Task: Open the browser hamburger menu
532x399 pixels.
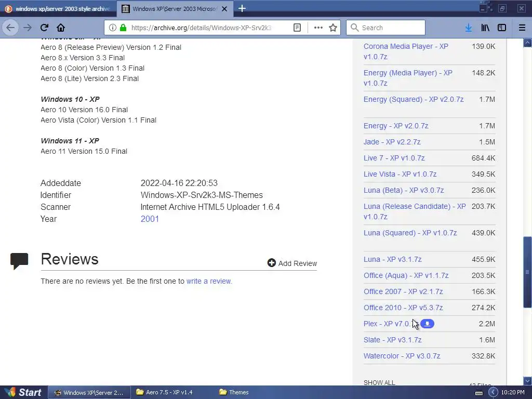Action: tap(522, 28)
